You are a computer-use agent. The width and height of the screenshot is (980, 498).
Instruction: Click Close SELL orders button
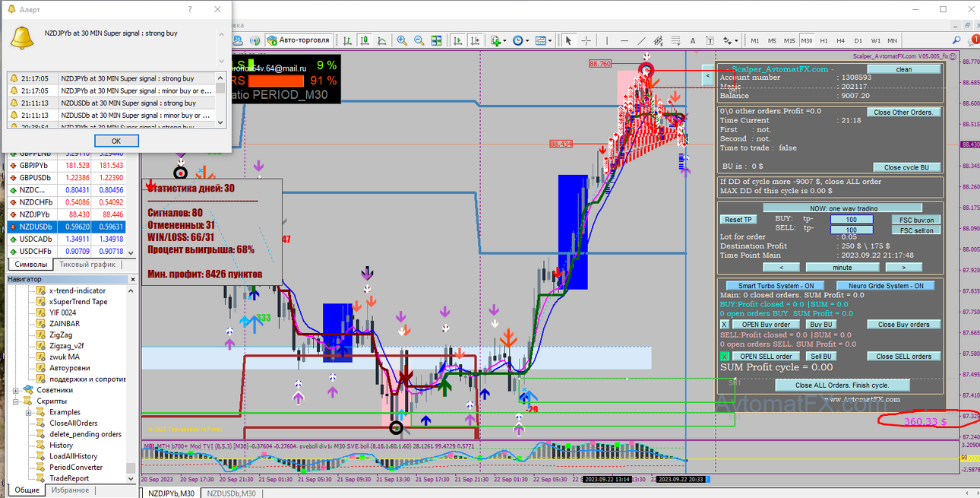(904, 356)
